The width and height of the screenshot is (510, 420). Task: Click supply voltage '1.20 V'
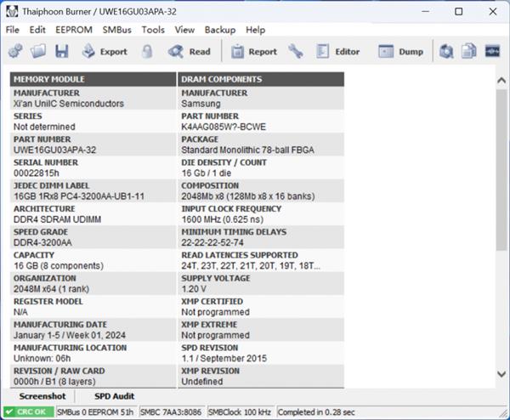[x=194, y=288]
